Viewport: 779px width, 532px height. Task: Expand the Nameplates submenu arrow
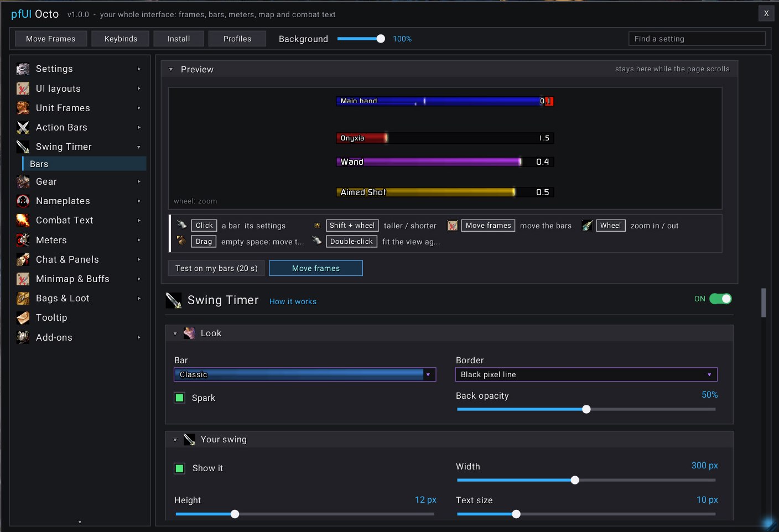139,201
